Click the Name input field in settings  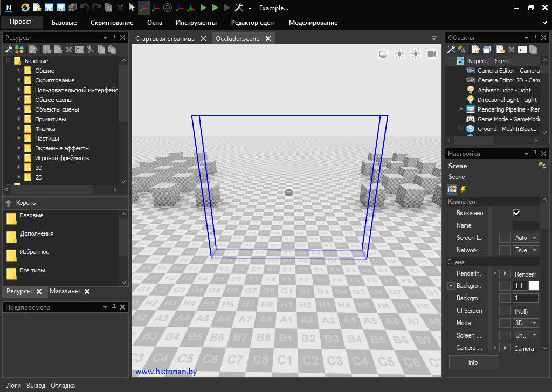click(x=525, y=225)
